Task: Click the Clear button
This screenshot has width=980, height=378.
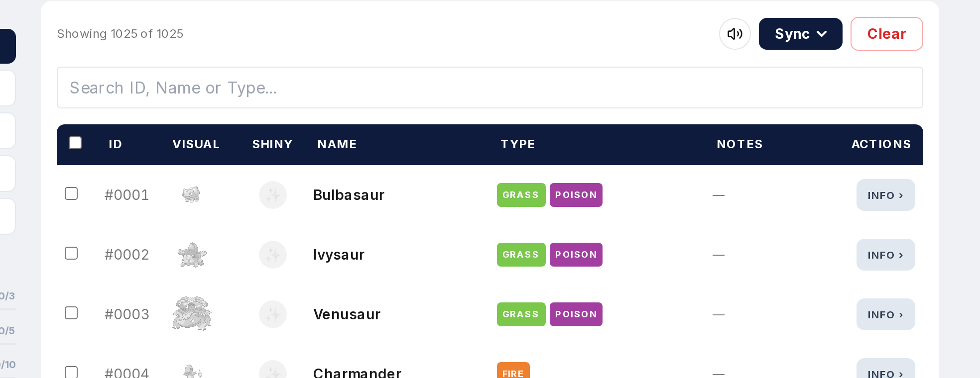Action: [x=886, y=34]
